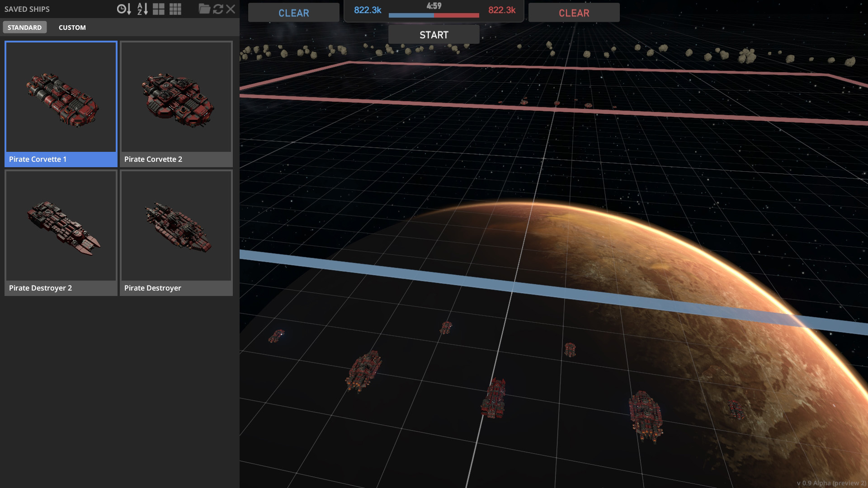Viewport: 868px width, 488px height.
Task: Switch to large grid thumbnail view
Action: click(x=159, y=9)
